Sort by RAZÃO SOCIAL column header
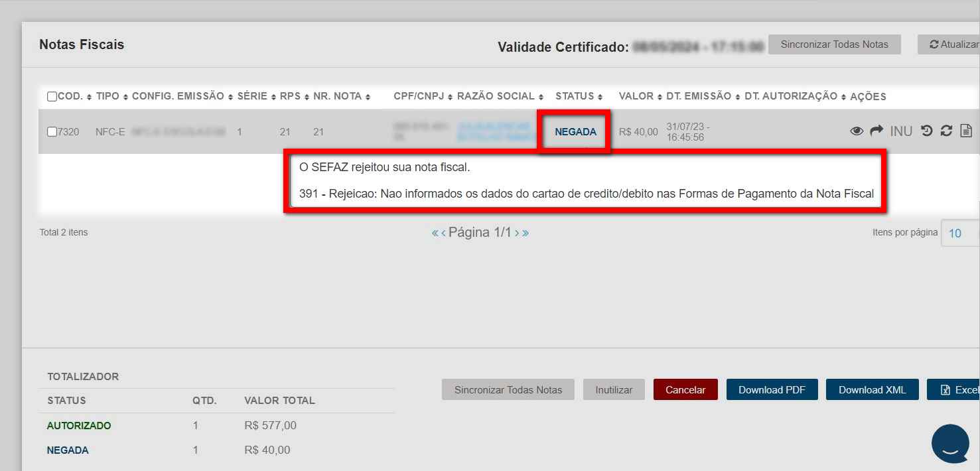 click(x=500, y=96)
